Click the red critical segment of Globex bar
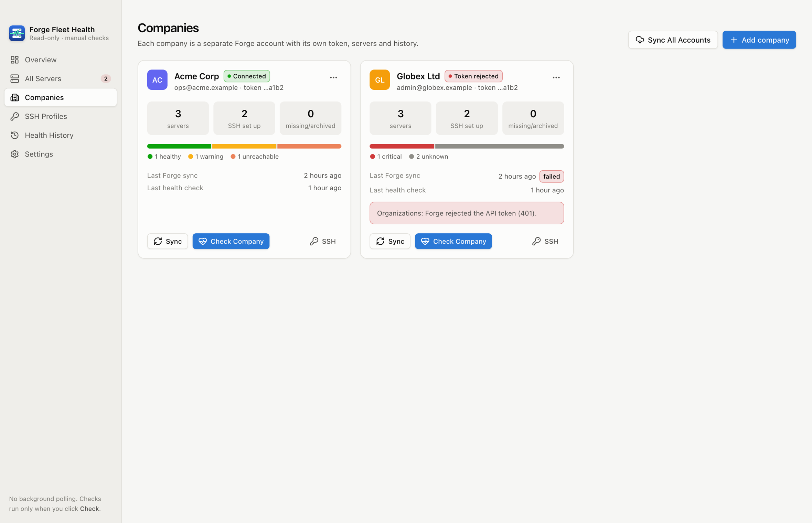This screenshot has width=812, height=523. [402, 146]
